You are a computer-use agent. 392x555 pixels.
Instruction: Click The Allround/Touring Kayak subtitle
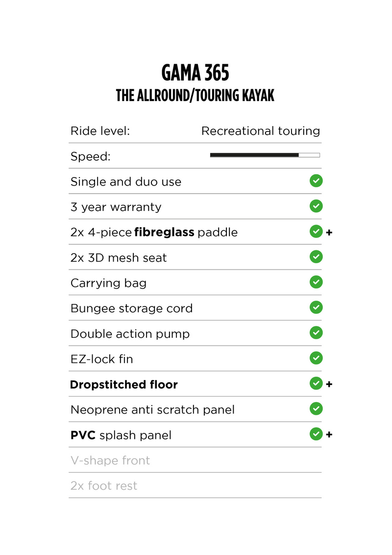195,96
